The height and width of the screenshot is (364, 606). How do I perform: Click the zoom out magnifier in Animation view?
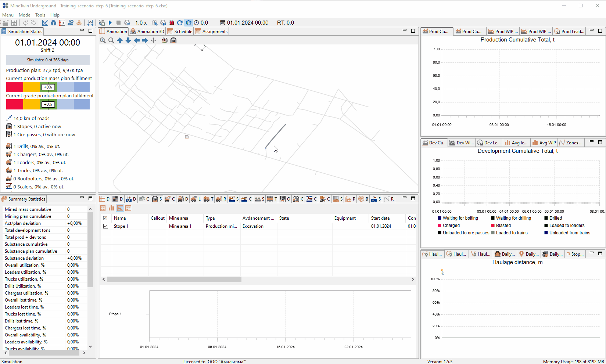click(111, 40)
